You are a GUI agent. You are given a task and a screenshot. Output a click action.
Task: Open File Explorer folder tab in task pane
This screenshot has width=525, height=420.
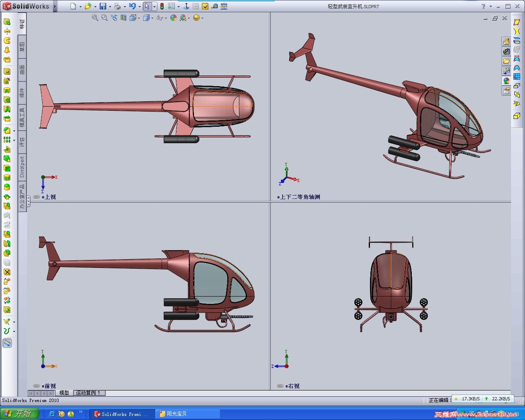(507, 61)
